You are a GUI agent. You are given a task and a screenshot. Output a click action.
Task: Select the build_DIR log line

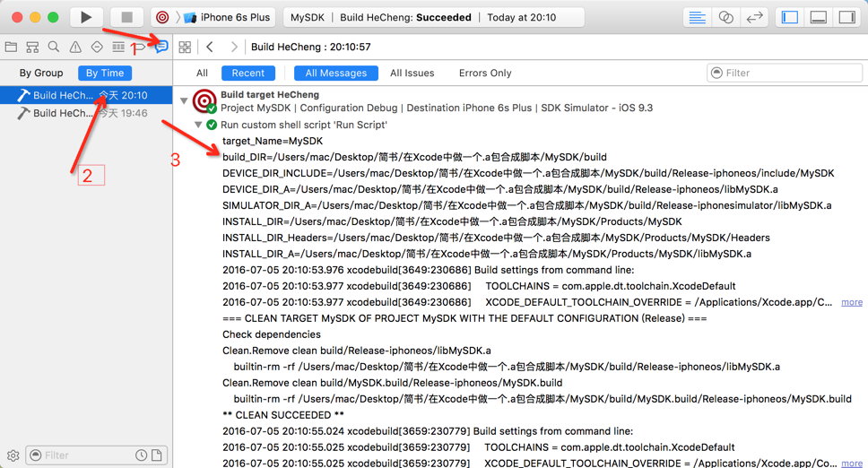tap(414, 157)
